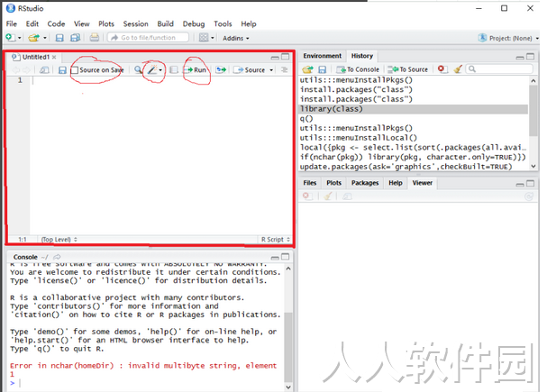The width and height of the screenshot is (547, 392).
Task: Select the Viewer tab
Action: tap(423, 183)
